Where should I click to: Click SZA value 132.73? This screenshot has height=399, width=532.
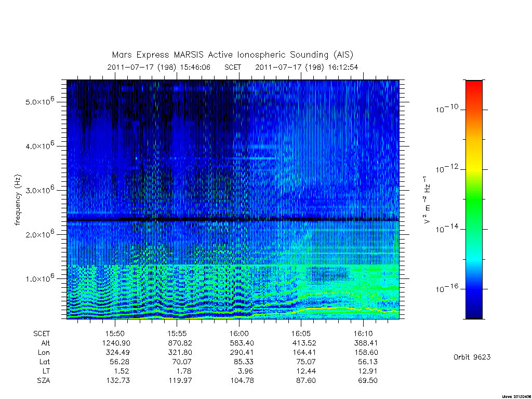point(118,381)
